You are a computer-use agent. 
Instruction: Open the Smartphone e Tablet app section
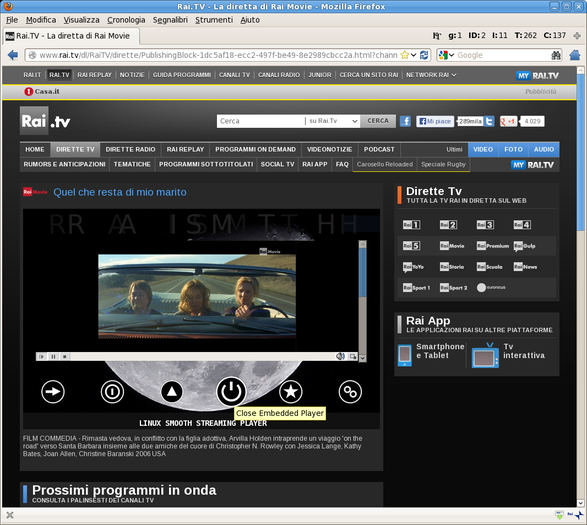tap(431, 354)
